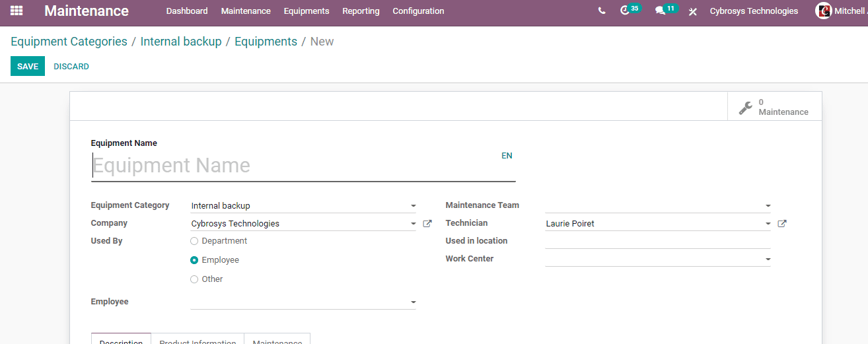Viewport: 868px width, 344px height.
Task: Open the Maintenance Team dropdown
Action: click(768, 206)
